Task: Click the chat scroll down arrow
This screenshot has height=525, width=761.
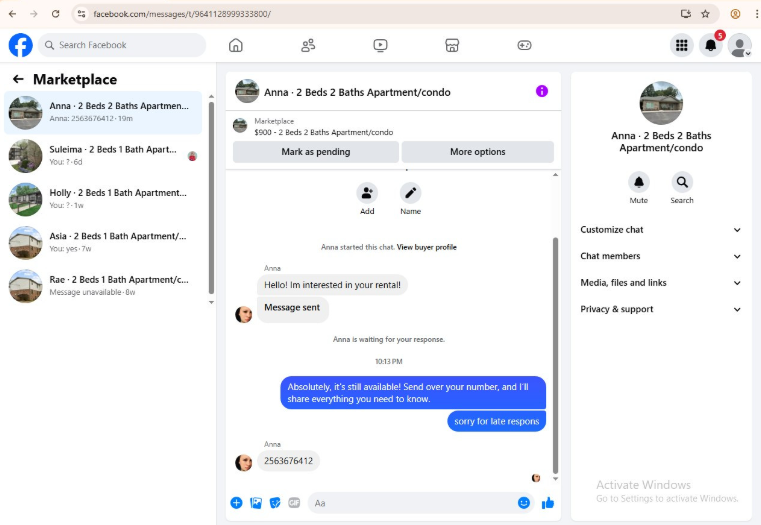Action: tap(555, 478)
